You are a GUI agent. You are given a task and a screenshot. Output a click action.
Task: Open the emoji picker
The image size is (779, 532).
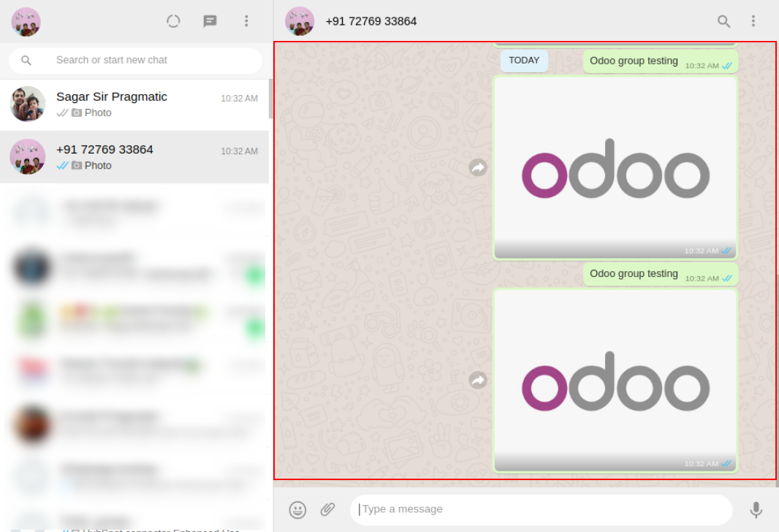click(x=297, y=509)
